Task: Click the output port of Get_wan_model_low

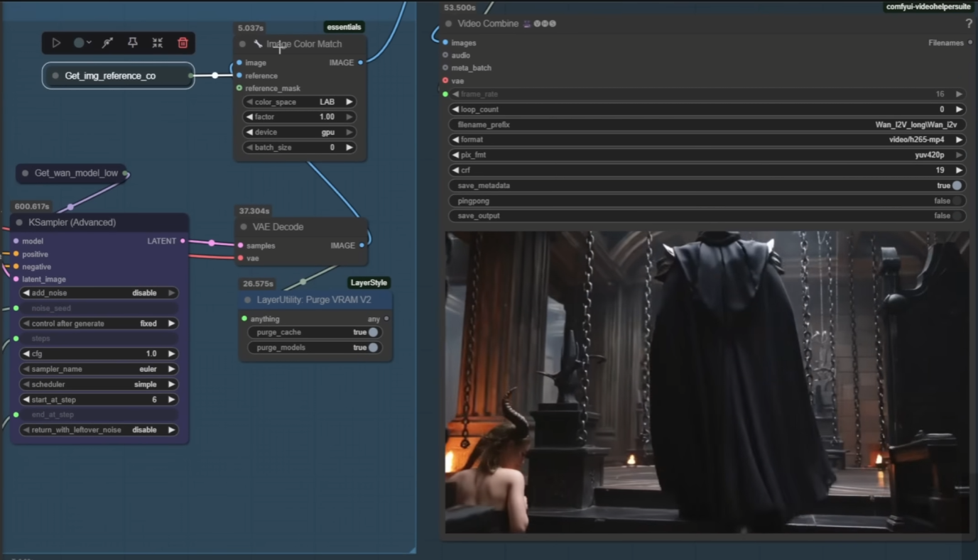Action: (126, 173)
